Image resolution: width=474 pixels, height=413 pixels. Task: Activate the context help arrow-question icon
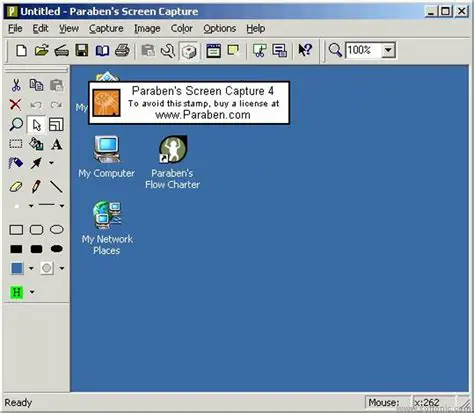tap(305, 51)
